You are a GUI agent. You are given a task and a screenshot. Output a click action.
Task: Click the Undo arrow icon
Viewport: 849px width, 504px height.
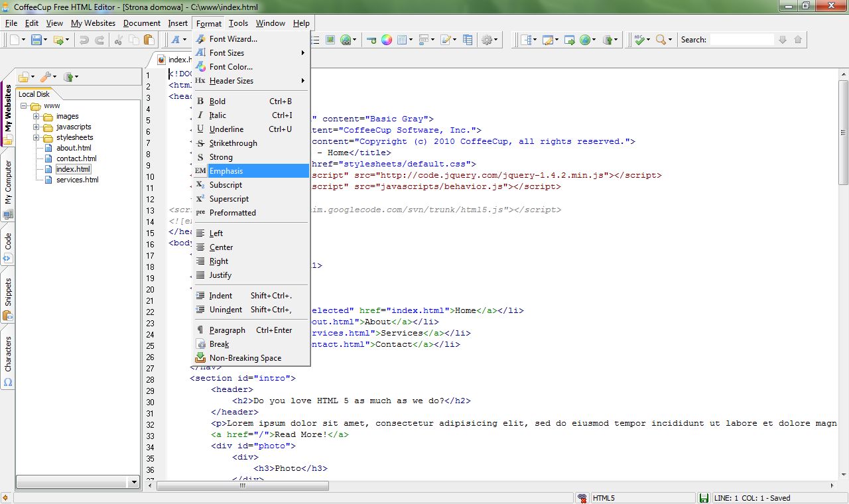[x=84, y=40]
